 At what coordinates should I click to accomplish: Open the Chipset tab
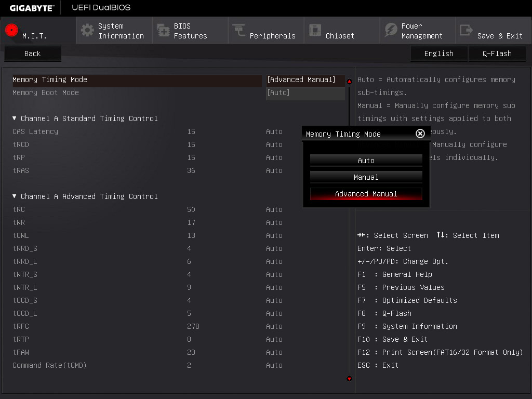pos(342,31)
